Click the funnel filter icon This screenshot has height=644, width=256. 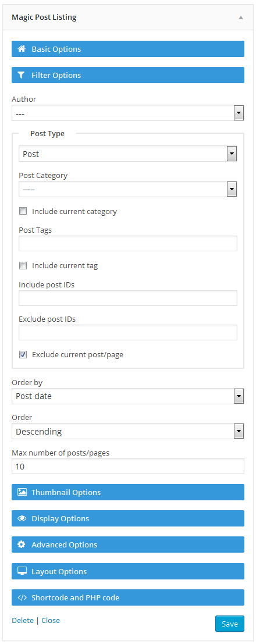22,75
